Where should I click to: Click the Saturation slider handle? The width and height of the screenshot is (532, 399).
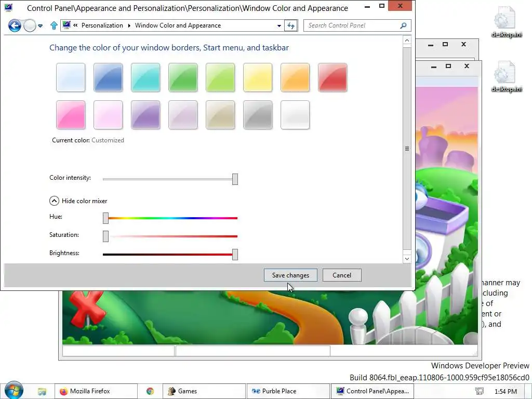pos(105,236)
